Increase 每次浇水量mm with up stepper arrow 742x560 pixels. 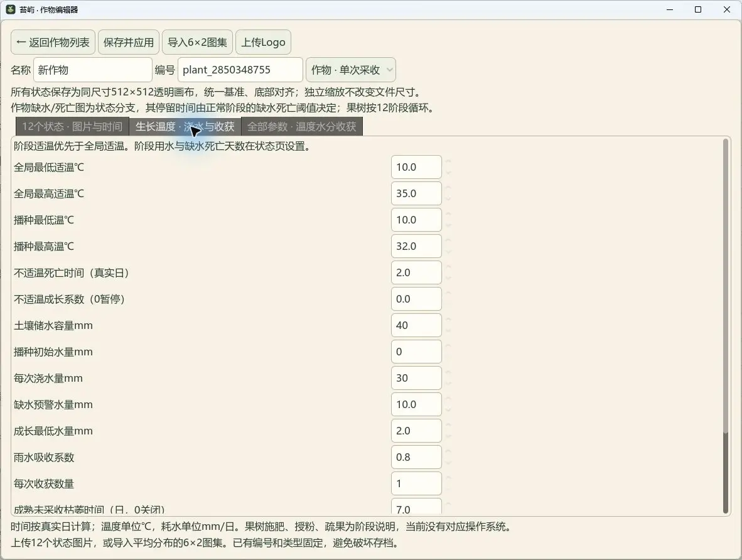448,372
